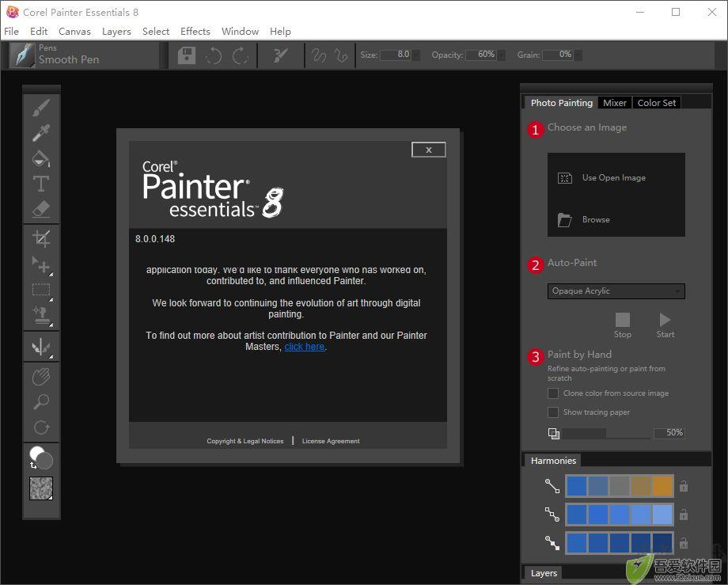Select the Brush tool
Image resolution: width=728 pixels, height=585 pixels.
pos(41,108)
